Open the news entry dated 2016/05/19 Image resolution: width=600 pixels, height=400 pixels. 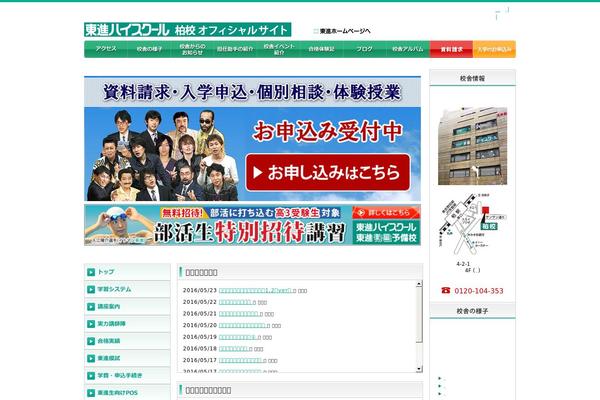point(238,337)
